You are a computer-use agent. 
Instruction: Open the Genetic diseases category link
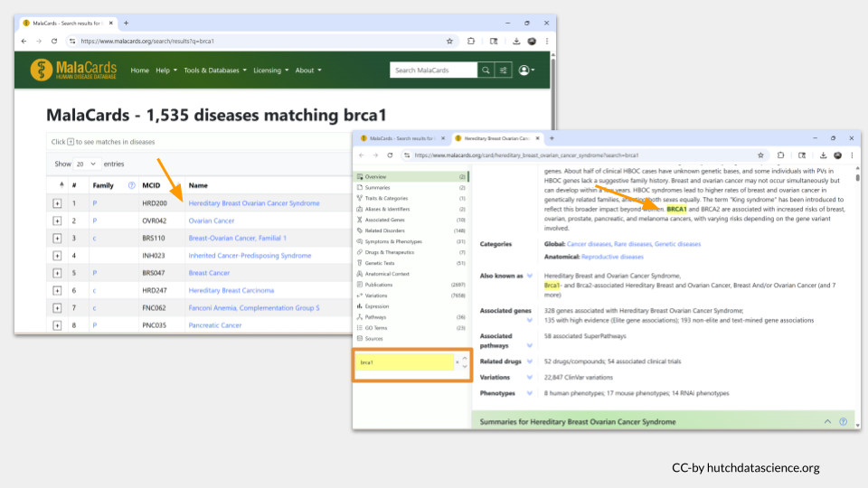click(x=677, y=244)
